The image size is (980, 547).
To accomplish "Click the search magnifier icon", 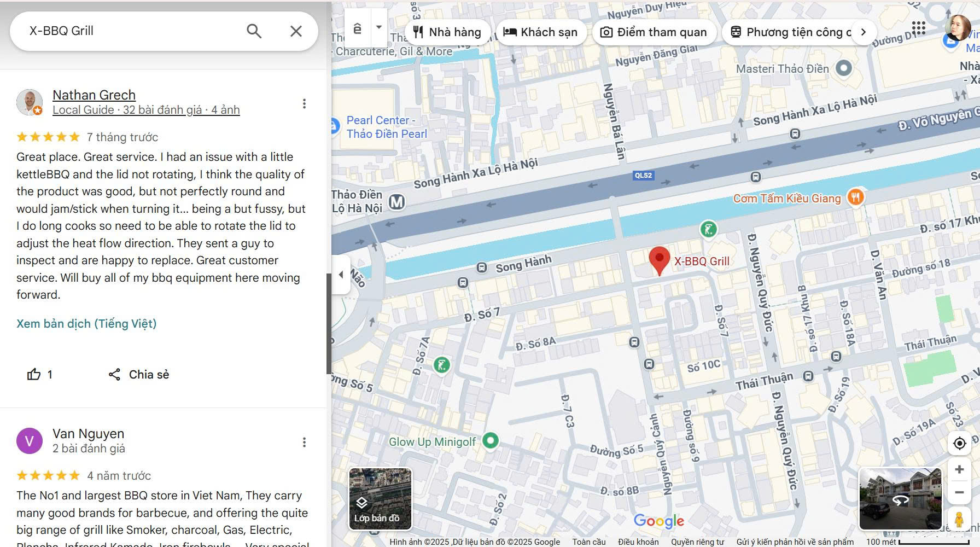I will [x=254, y=31].
